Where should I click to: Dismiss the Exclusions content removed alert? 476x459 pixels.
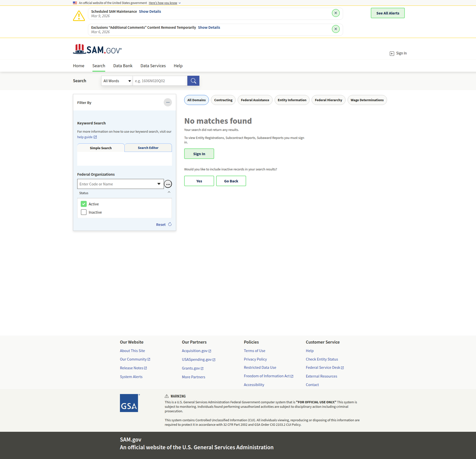336,29
